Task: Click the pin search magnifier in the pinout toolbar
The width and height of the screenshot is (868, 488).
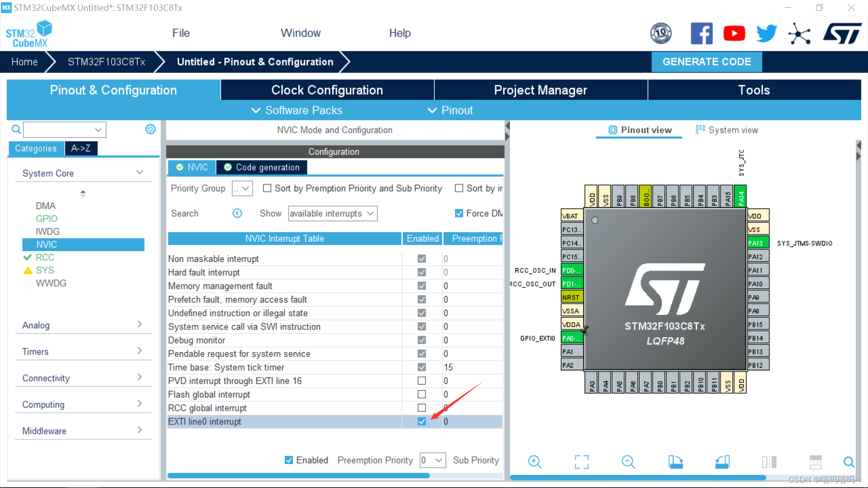Action: tap(849, 462)
